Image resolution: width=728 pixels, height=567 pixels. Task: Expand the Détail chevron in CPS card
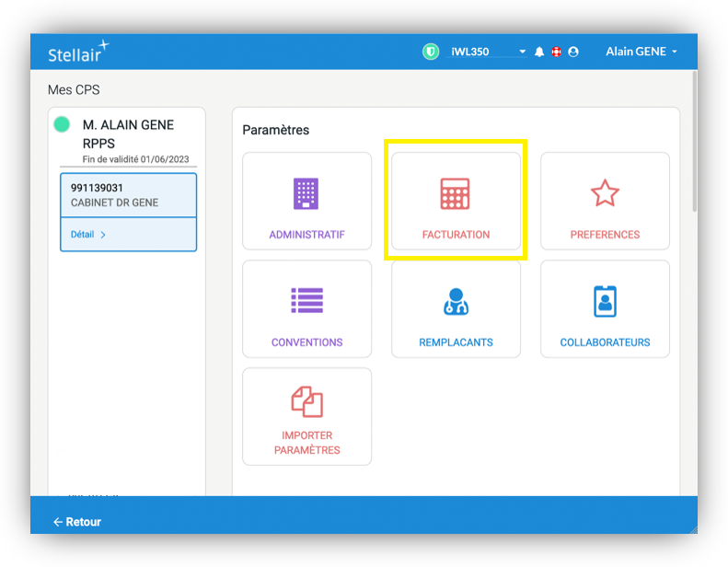[x=102, y=235]
